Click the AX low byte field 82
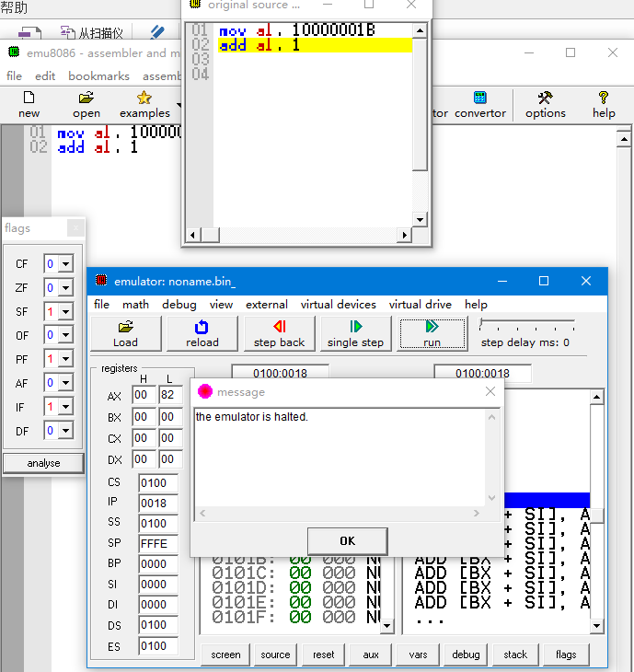Screen dimensions: 634x672 click(x=170, y=395)
